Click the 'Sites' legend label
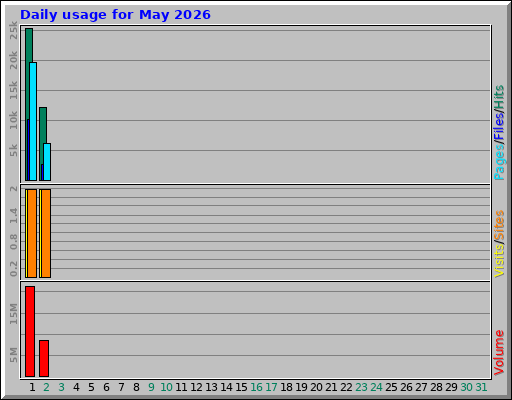The width and height of the screenshot is (512, 400). pyautogui.click(x=499, y=225)
